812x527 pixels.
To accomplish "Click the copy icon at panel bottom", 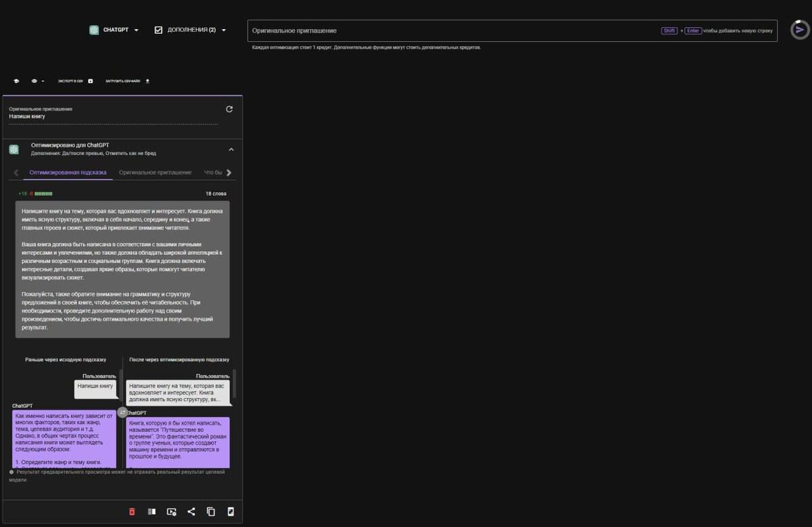I will [x=210, y=512].
